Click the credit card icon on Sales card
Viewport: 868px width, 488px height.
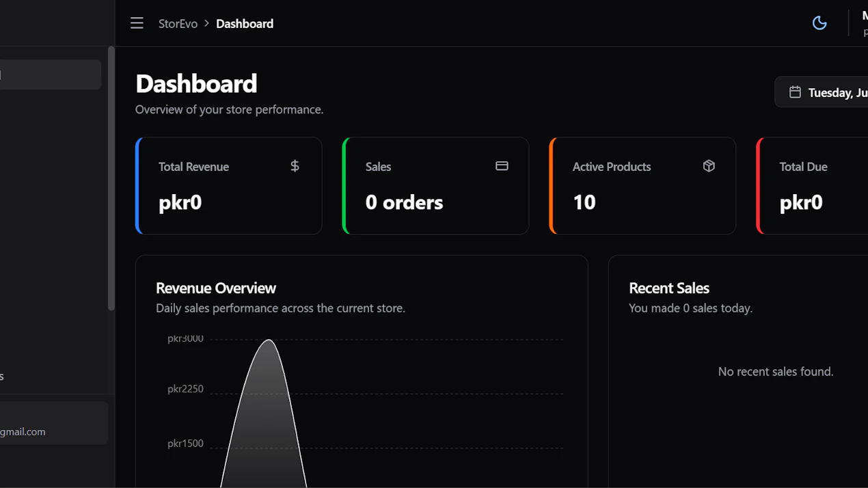(x=502, y=166)
